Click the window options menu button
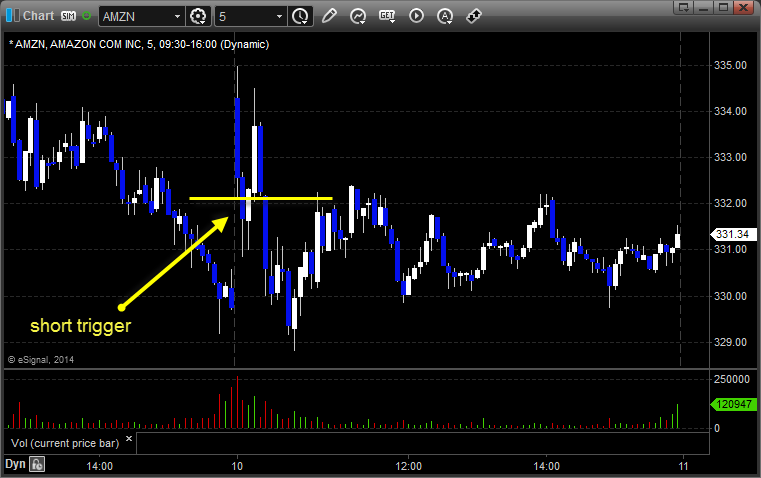This screenshot has height=478, width=761. point(684,7)
